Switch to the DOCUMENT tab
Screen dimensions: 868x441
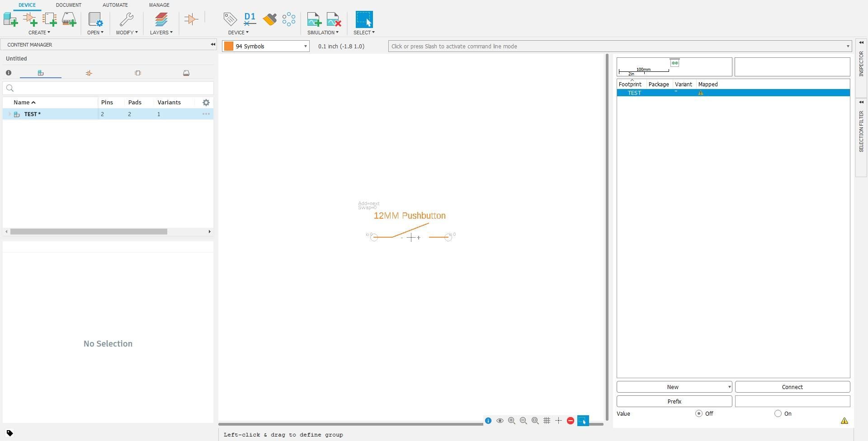point(69,5)
